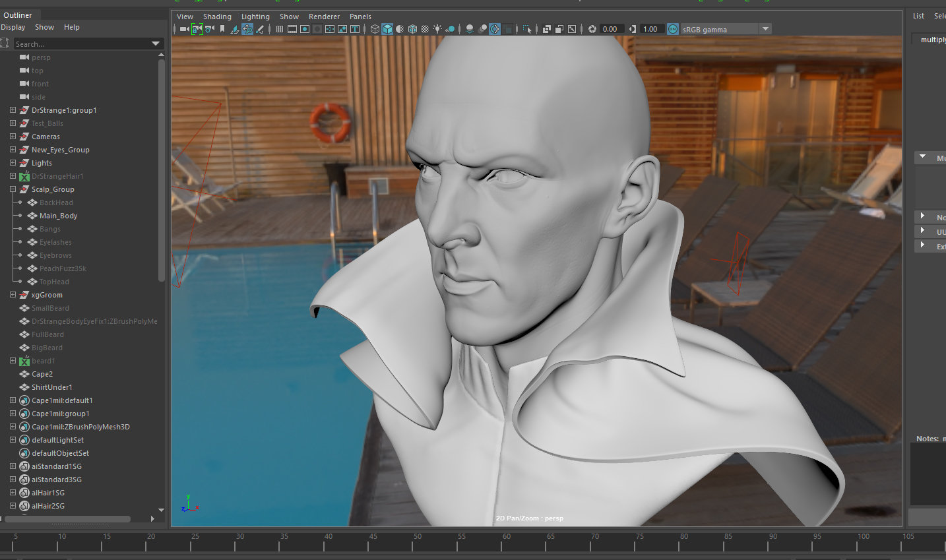Screen dimensions: 946x560
Task: Click the Screen Space Ambient Occlusion icon
Action: [470, 29]
